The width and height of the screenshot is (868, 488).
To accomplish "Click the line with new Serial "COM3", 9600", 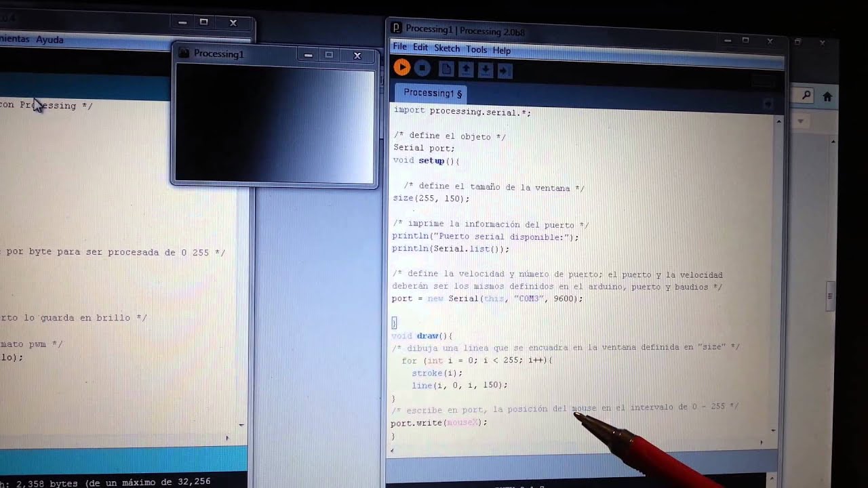I will [487, 298].
